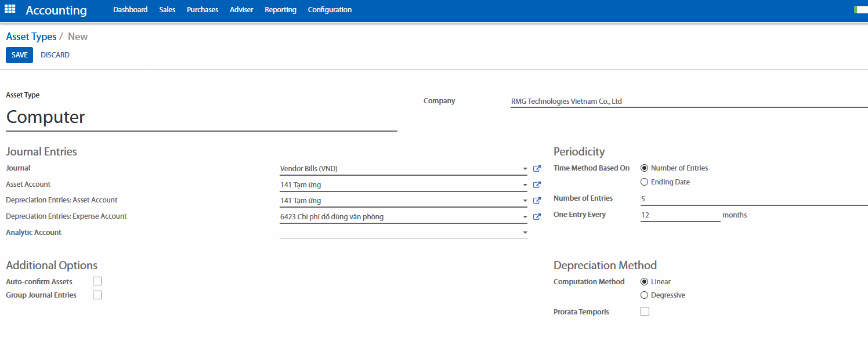
Task: Open the apps grid menu icon
Action: click(x=10, y=9)
